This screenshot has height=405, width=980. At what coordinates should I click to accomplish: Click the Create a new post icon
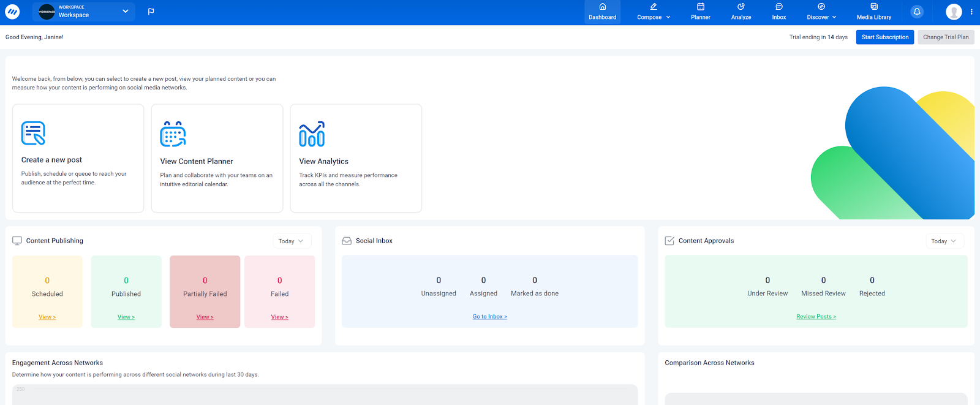pos(33,133)
